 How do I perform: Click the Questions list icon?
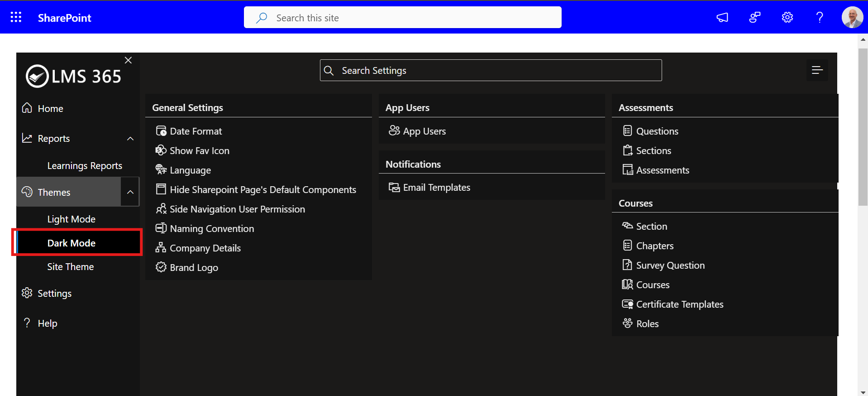tap(627, 131)
